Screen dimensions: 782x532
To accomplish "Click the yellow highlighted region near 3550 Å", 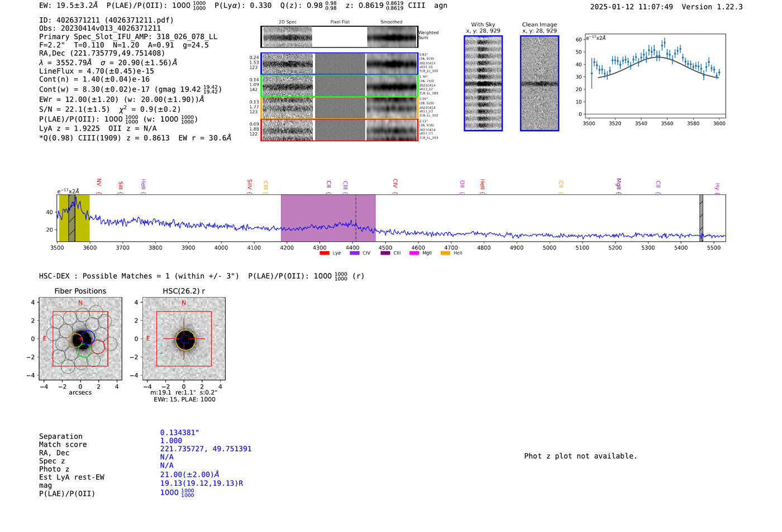I will [x=74, y=218].
